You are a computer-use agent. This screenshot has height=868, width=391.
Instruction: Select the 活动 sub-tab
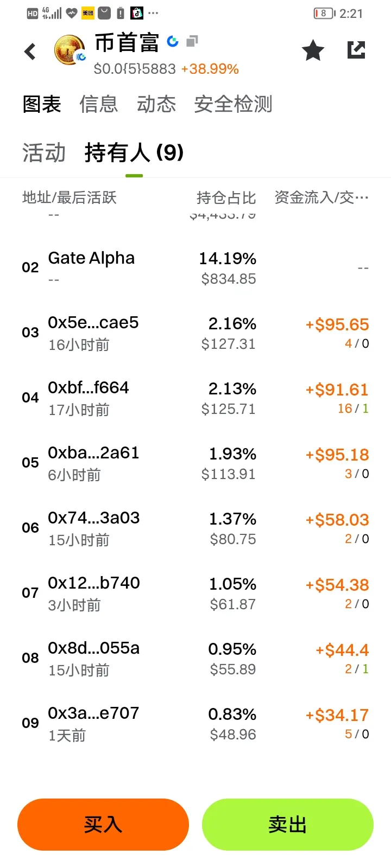[x=43, y=152]
